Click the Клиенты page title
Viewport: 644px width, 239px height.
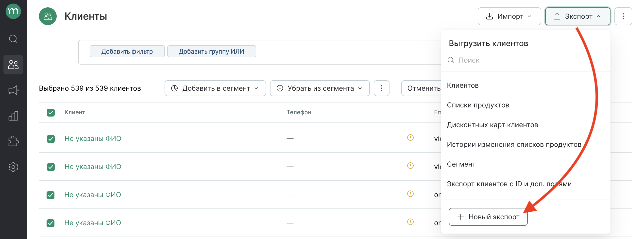tap(85, 16)
